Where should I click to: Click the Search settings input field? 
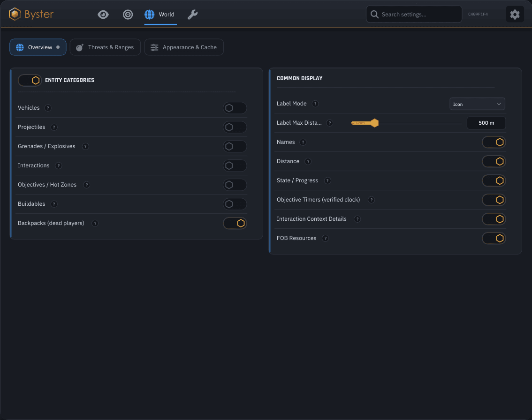pyautogui.click(x=414, y=14)
